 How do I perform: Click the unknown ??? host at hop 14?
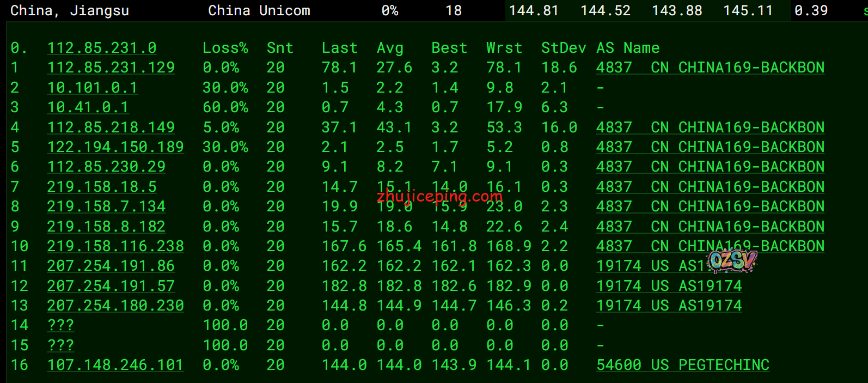[60, 325]
